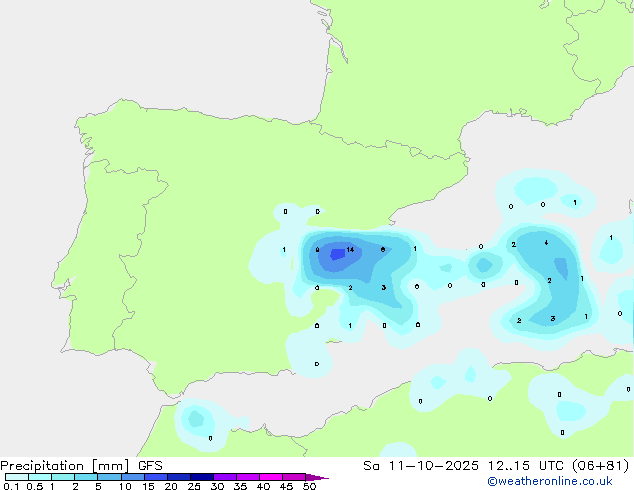Pick the 25–30 mm dark blue legend color

click(202, 477)
